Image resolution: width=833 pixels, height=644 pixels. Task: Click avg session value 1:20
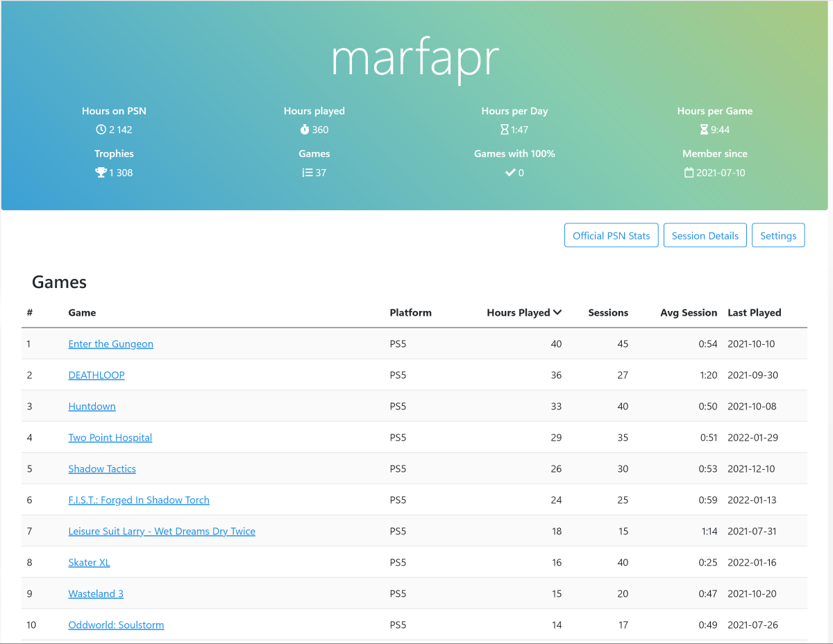pos(708,375)
